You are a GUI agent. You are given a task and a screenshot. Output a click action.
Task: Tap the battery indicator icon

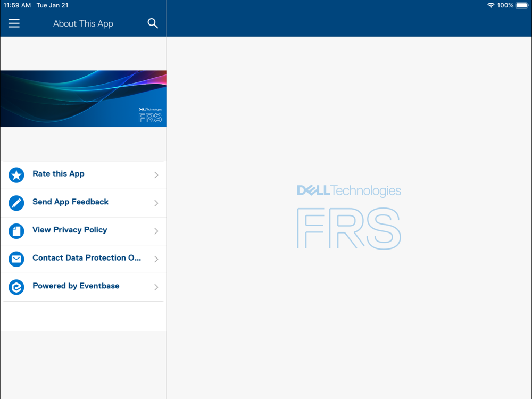[x=522, y=5]
